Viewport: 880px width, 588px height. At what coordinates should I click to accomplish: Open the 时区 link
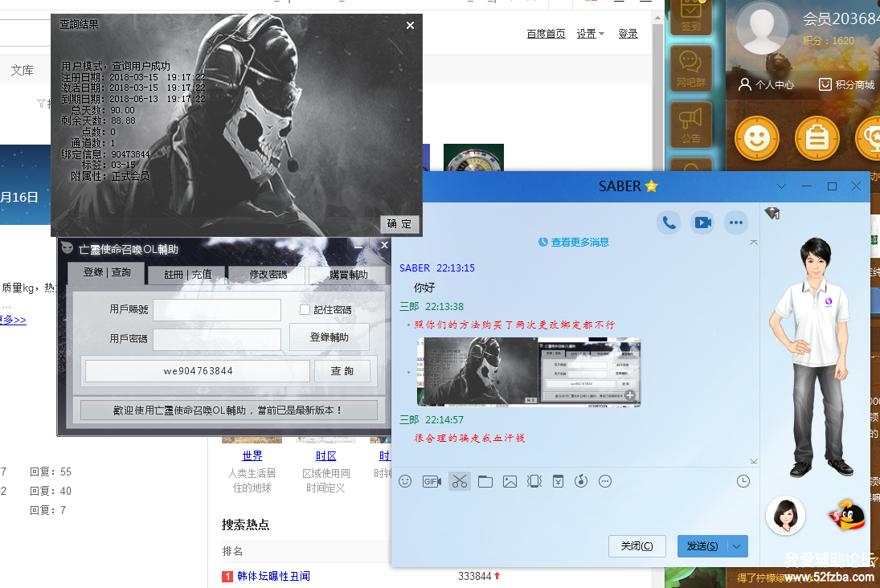[x=325, y=455]
